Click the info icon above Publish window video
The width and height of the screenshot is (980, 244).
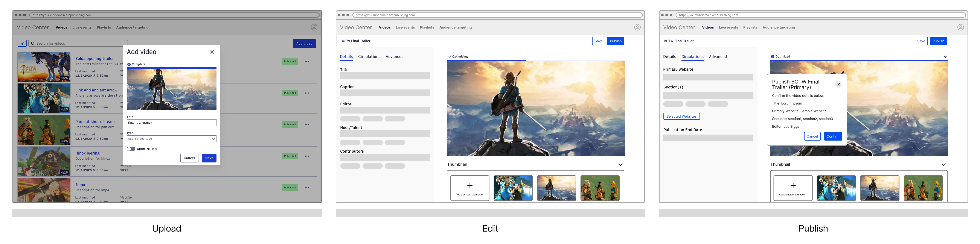click(945, 57)
